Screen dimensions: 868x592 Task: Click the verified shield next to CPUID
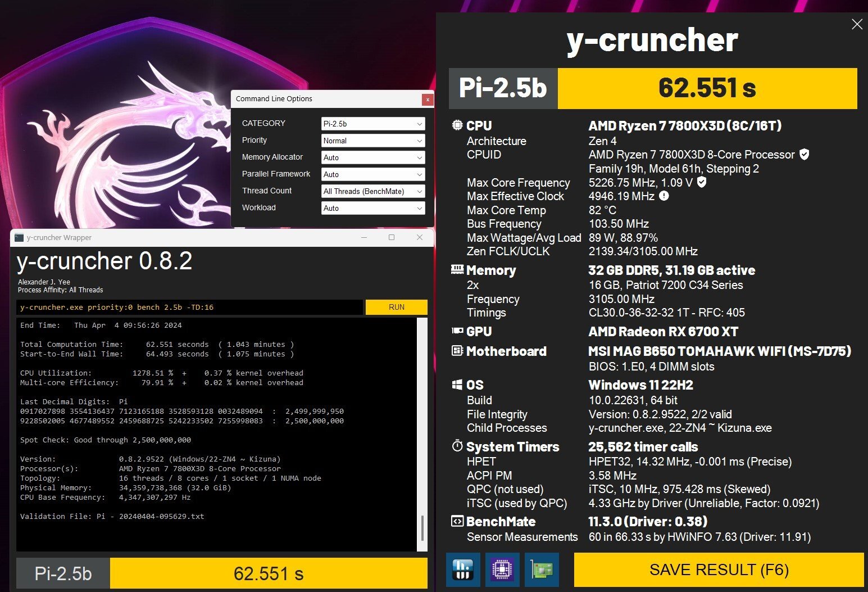tap(804, 154)
